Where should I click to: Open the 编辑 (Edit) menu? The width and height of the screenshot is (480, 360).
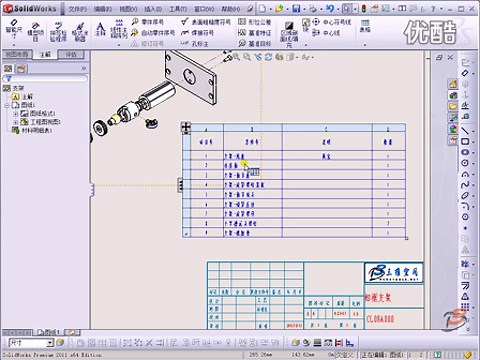(x=103, y=9)
